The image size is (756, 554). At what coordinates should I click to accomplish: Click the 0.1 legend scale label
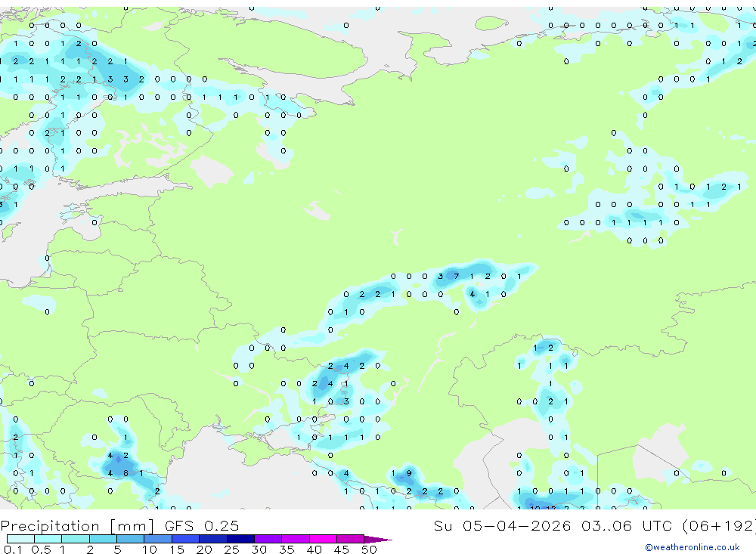pyautogui.click(x=13, y=549)
